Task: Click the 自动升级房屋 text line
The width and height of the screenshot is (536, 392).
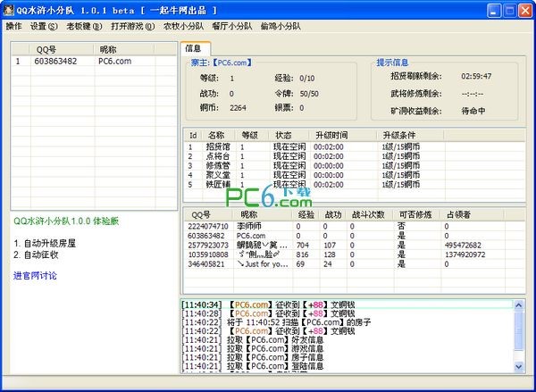Action: tap(45, 244)
